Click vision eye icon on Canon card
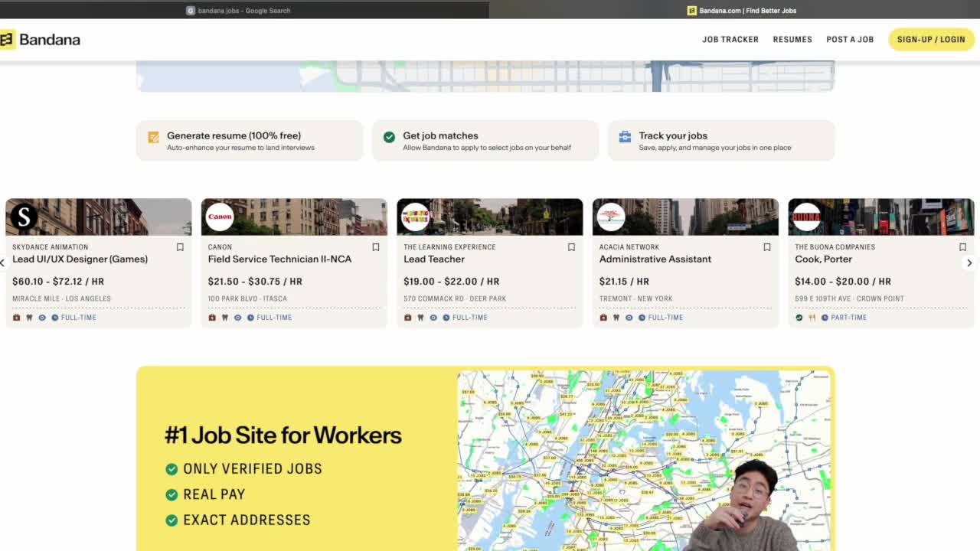Screen dimensions: 980x551 (237, 318)
